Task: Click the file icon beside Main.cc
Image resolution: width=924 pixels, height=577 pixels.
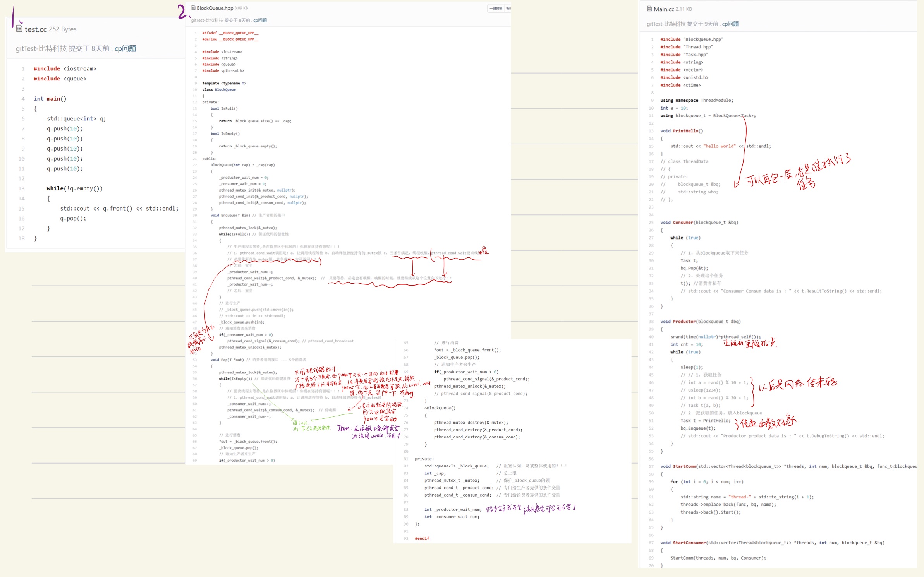Action: click(x=649, y=9)
